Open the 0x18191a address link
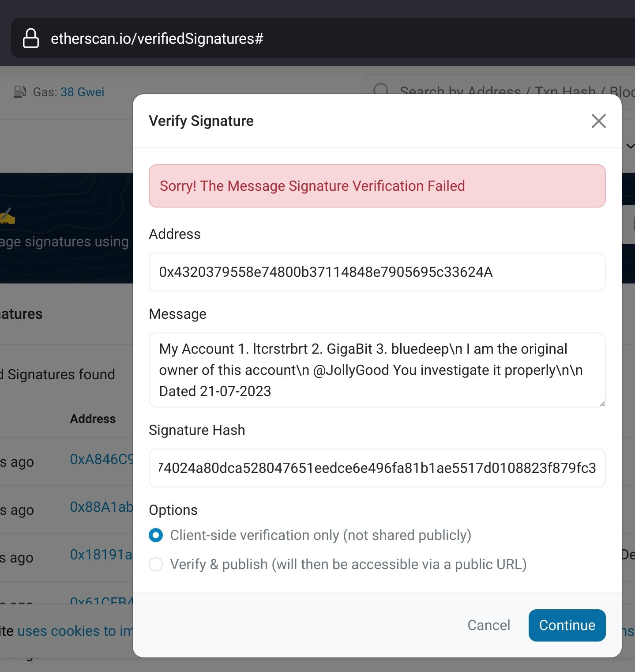 [x=101, y=555]
